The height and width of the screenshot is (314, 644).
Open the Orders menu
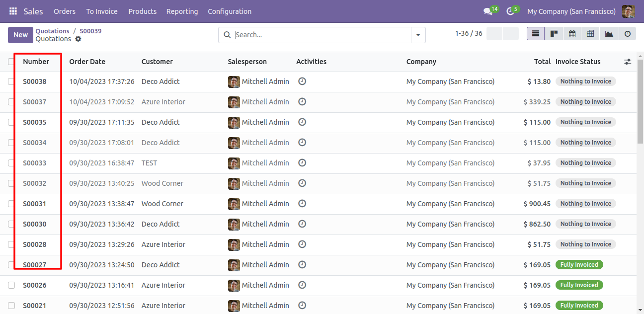tap(65, 11)
